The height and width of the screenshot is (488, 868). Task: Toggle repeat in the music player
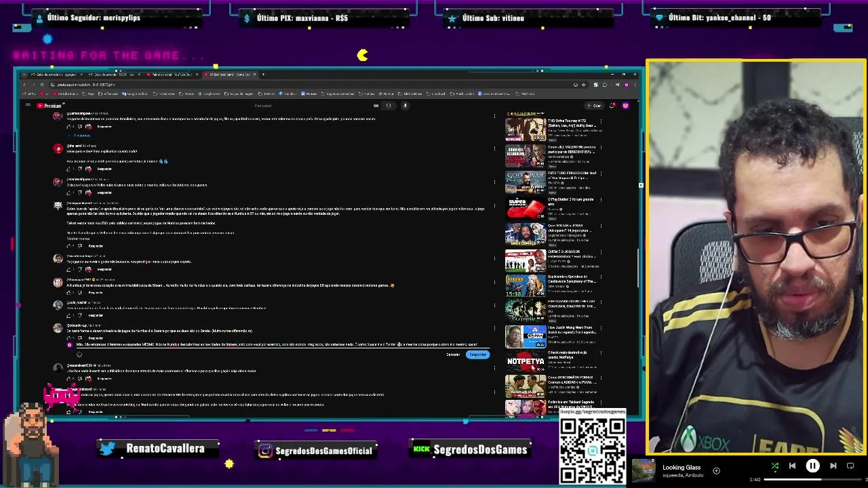[850, 466]
